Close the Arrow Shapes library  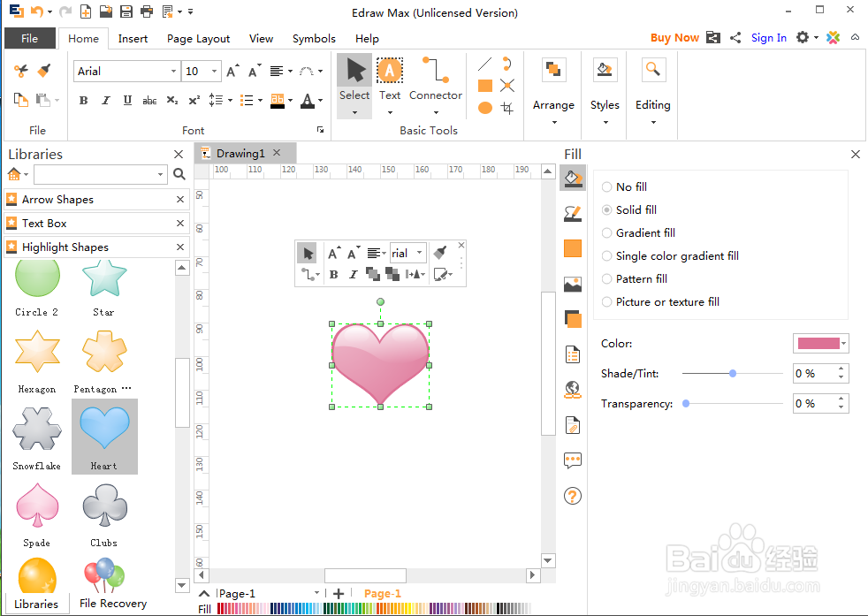click(180, 199)
